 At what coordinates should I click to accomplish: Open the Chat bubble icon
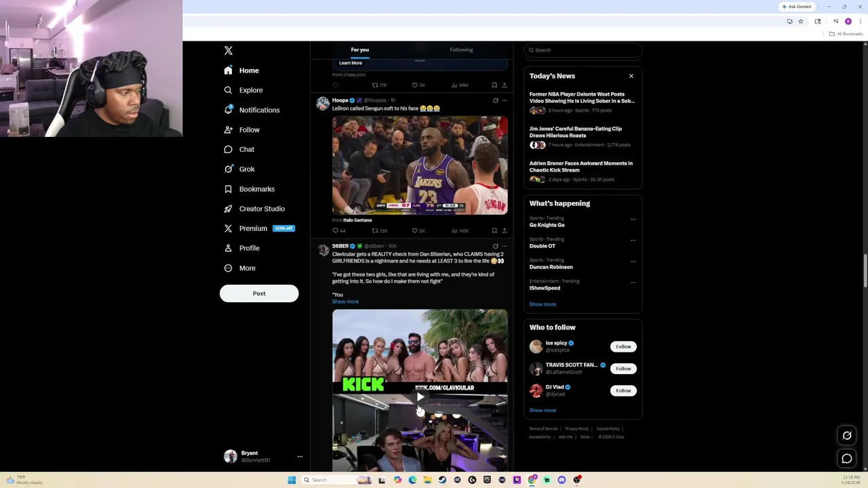coord(229,149)
